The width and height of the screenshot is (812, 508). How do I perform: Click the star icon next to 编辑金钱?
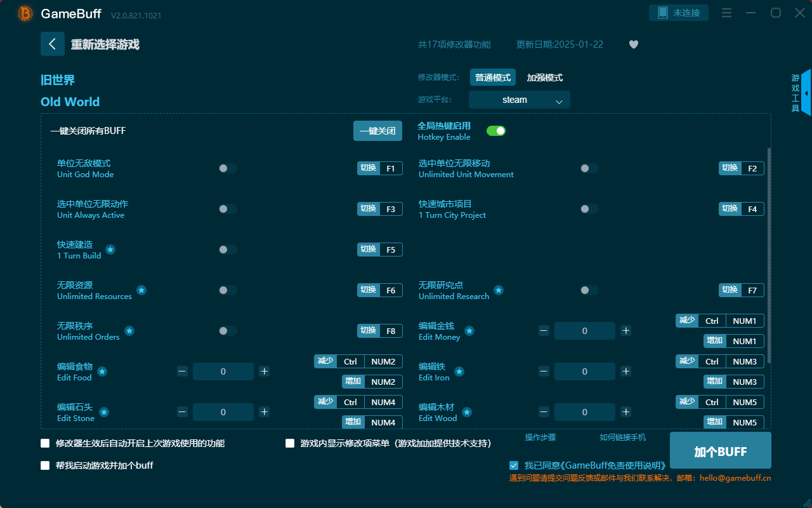click(x=469, y=331)
